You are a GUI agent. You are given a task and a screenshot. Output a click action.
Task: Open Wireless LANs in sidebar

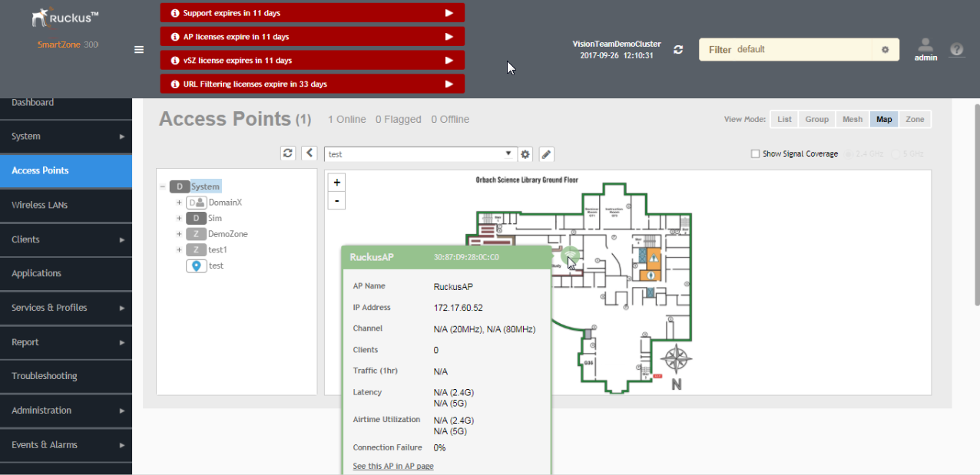(x=40, y=205)
